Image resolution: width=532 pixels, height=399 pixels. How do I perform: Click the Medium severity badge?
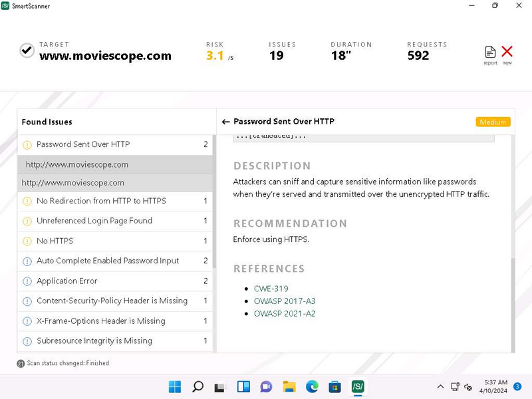point(493,122)
